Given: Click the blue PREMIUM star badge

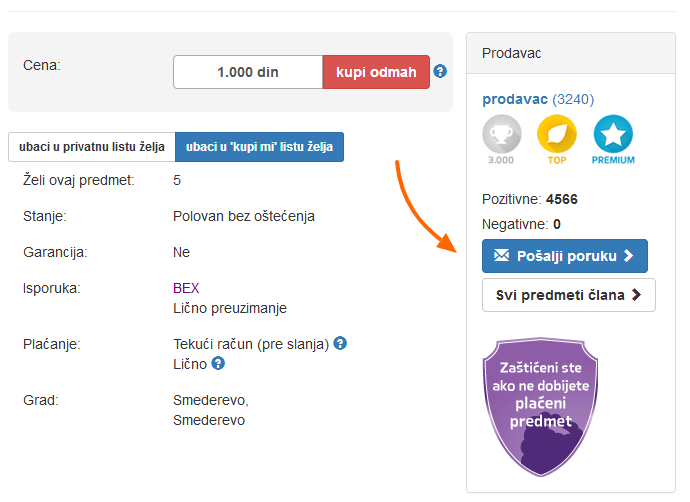Looking at the screenshot, I should pos(613,134).
